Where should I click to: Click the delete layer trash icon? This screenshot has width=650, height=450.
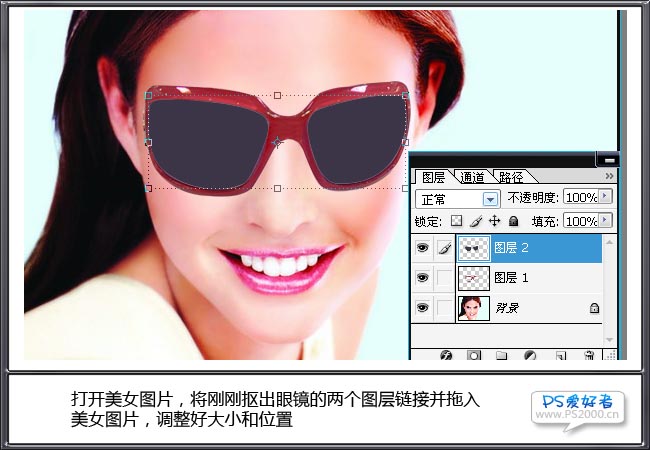point(589,354)
